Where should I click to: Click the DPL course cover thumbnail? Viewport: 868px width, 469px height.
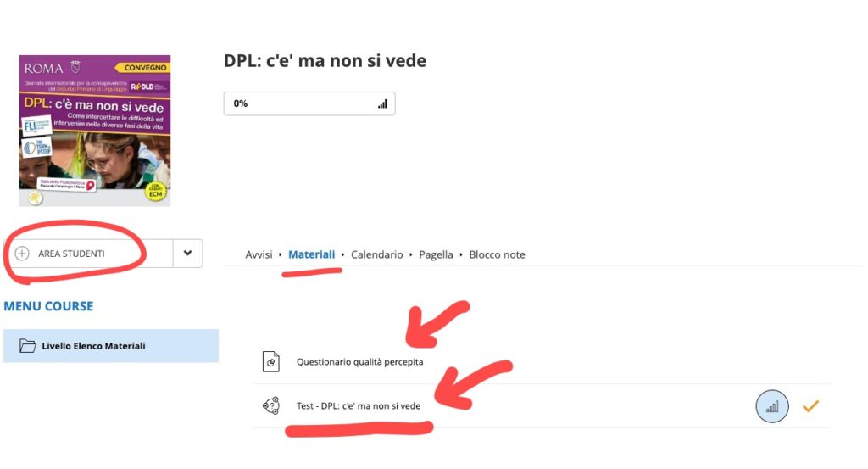tap(95, 131)
